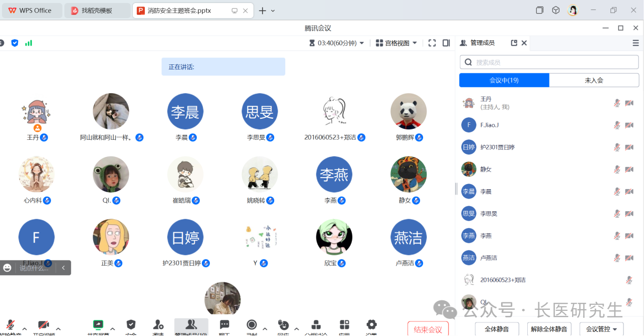Toggle the sidebar layout icon
The height and width of the screenshot is (336, 644).
[446, 43]
